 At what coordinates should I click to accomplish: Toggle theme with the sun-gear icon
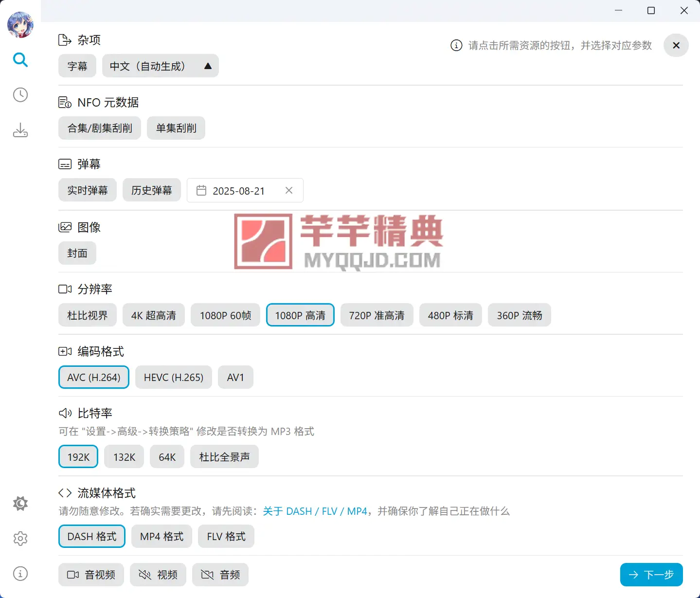click(20, 504)
